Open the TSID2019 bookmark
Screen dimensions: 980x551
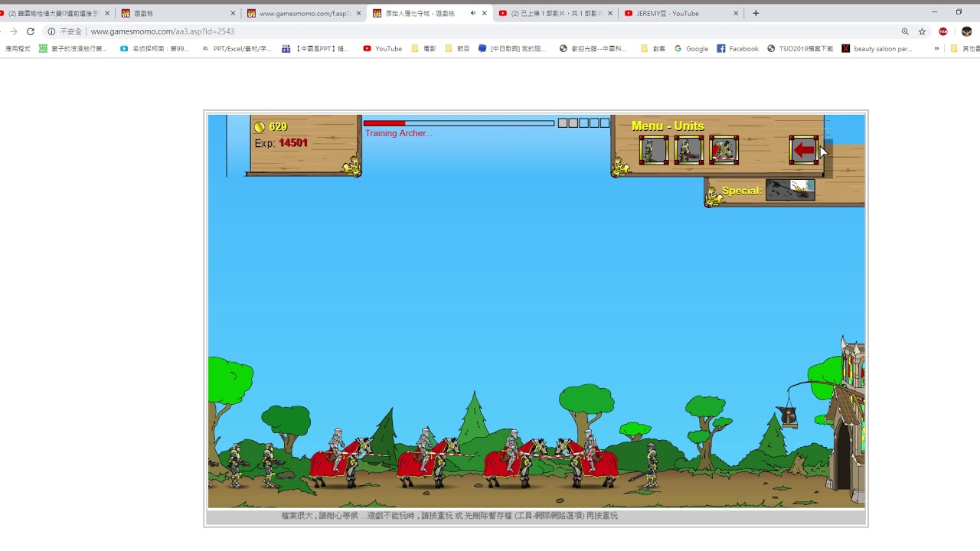pos(800,48)
